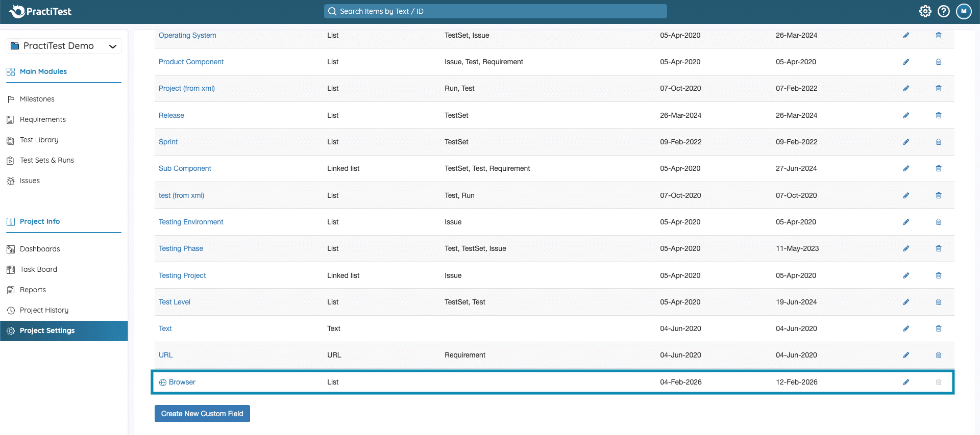
Task: Go to Milestones module
Action: [37, 99]
